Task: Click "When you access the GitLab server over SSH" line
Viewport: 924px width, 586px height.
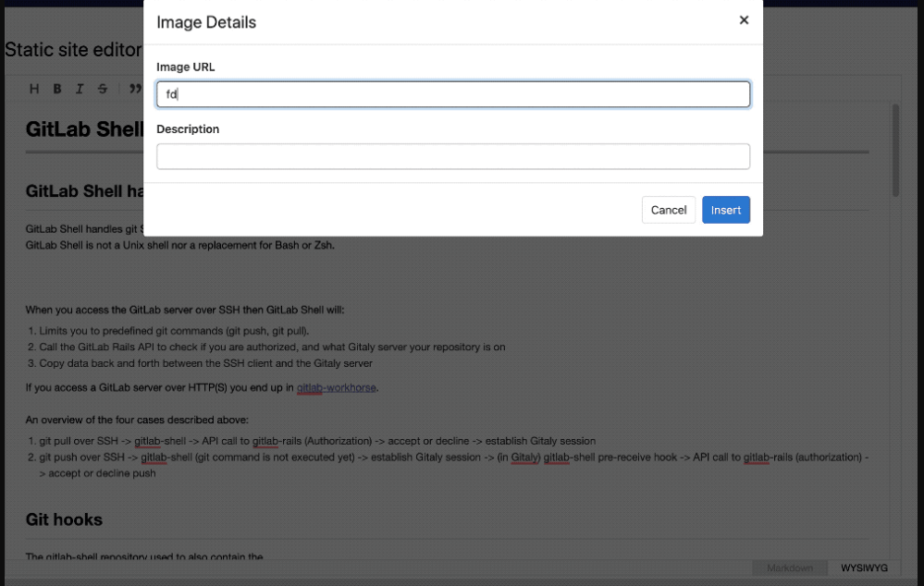Action: (184, 310)
